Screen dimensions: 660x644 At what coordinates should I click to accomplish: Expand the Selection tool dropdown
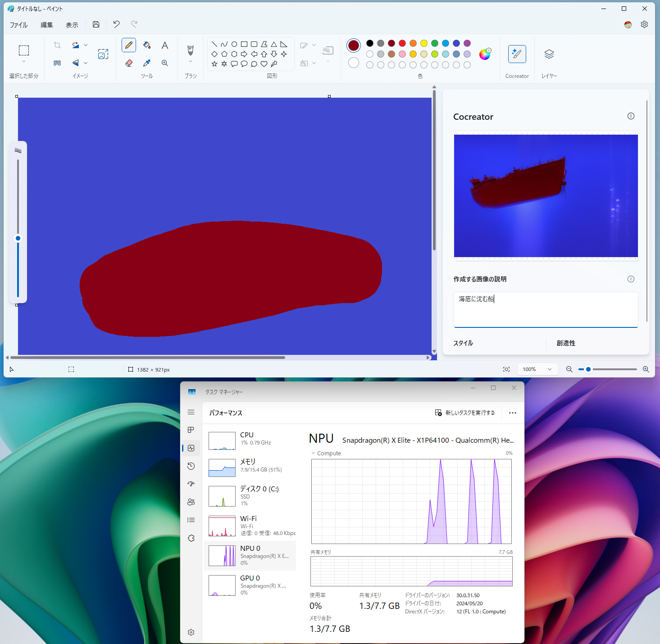pyautogui.click(x=24, y=62)
